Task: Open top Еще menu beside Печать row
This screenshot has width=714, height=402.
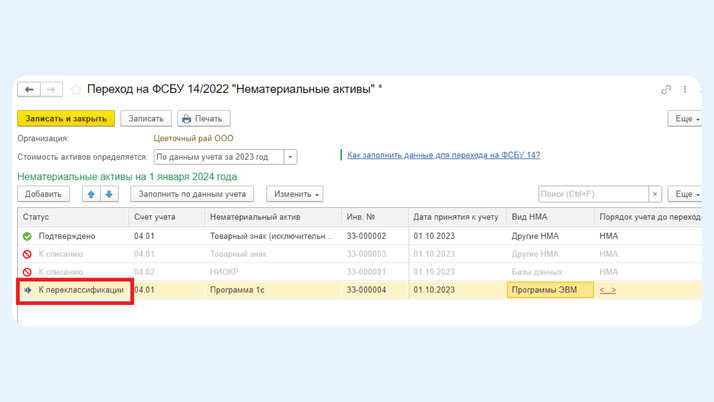Action: click(685, 118)
